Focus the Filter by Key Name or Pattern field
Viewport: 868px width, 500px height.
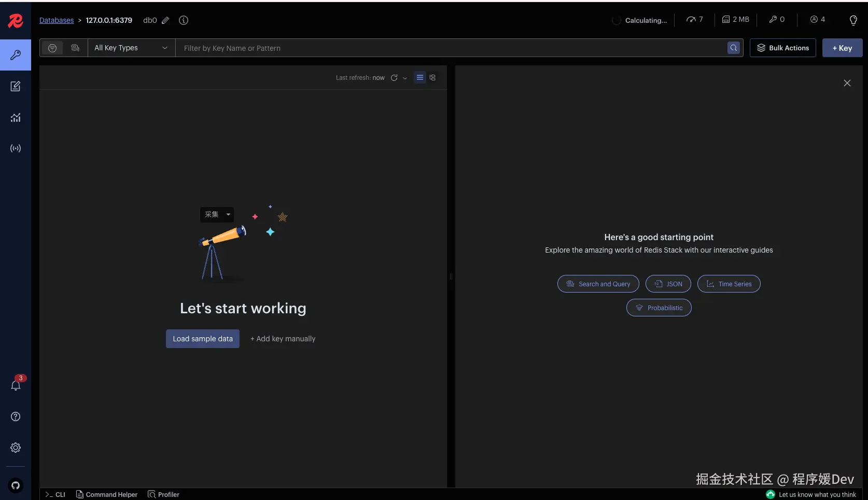click(x=451, y=48)
